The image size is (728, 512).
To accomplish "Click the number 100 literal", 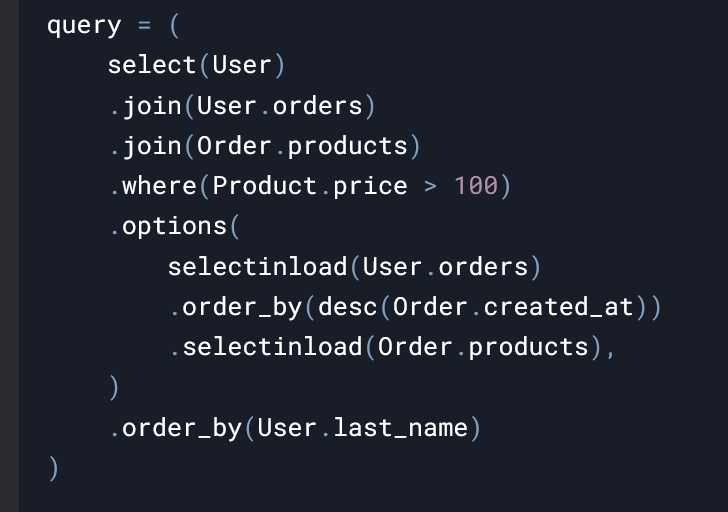I will pos(476,186).
